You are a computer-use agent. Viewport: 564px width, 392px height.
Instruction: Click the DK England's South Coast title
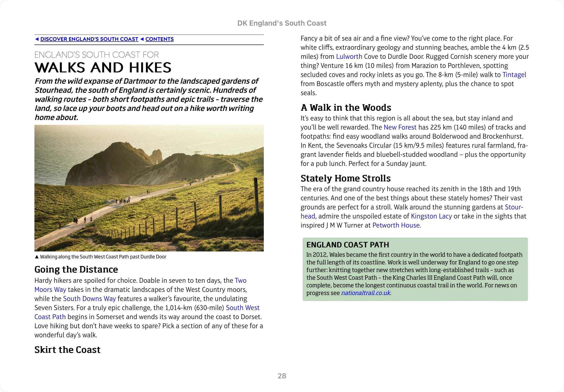tap(282, 23)
